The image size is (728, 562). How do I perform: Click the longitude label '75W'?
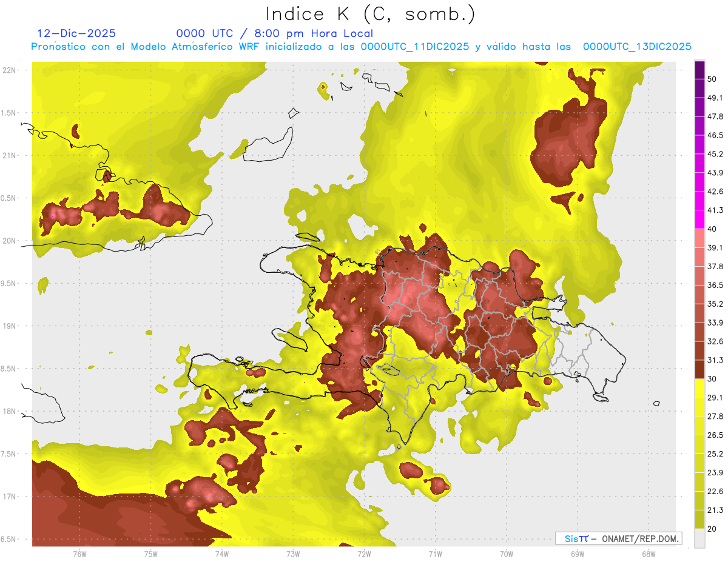click(x=150, y=554)
